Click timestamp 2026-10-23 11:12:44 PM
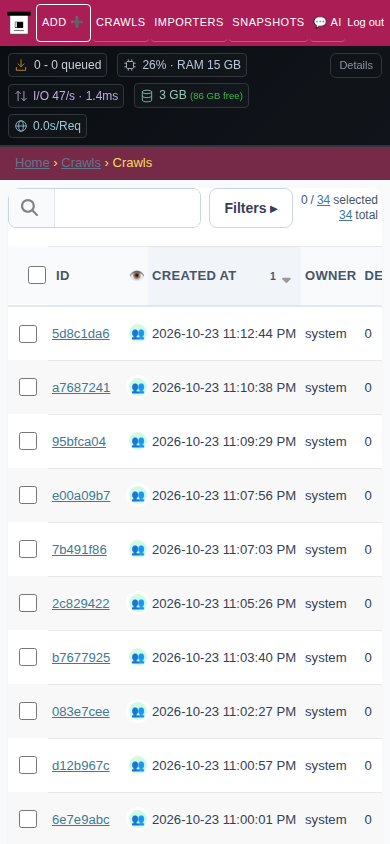 224,334
